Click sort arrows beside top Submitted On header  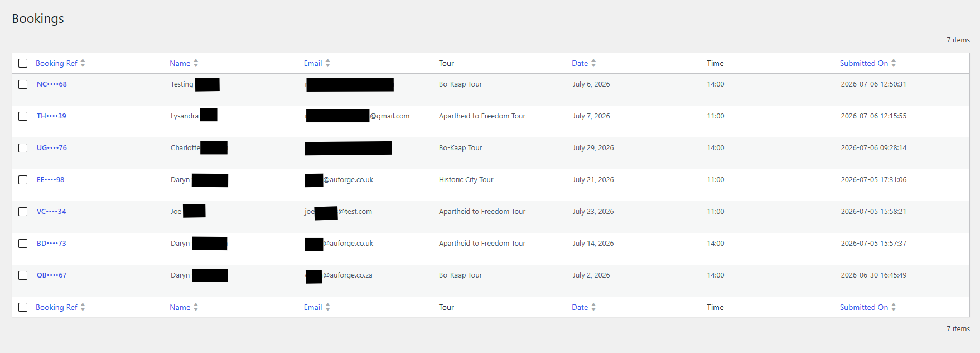894,63
